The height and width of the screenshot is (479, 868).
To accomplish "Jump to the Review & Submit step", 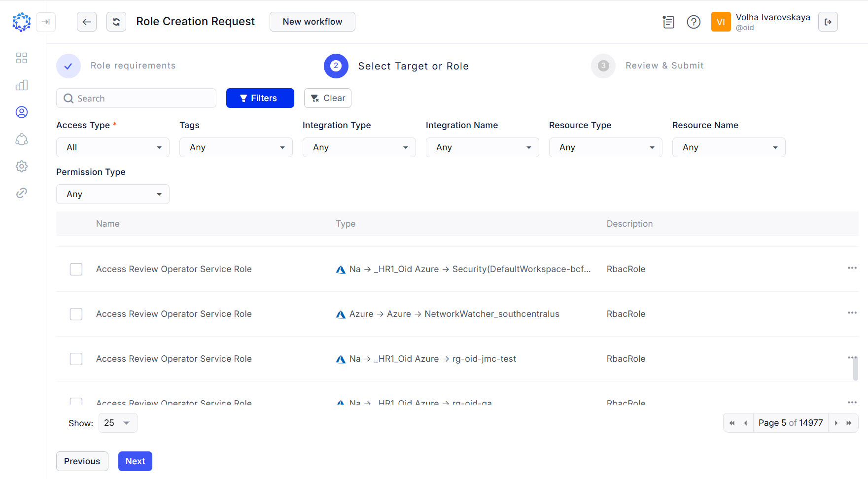I will [603, 66].
